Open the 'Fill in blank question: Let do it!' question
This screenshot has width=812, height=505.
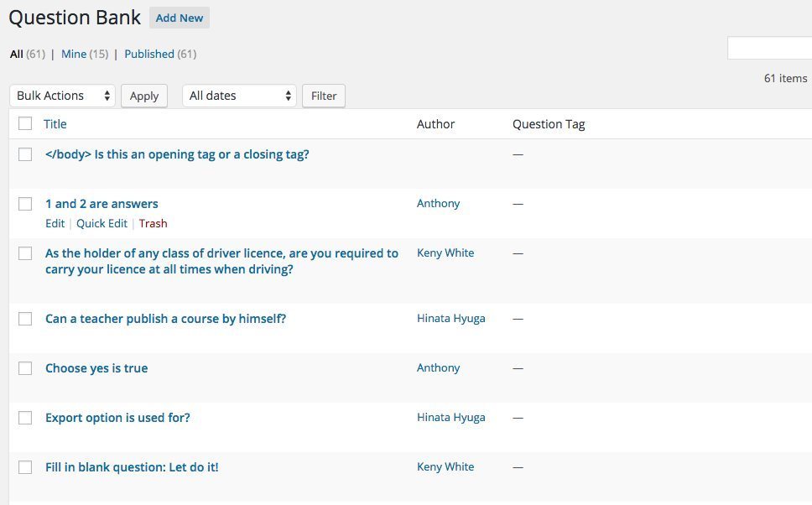coord(132,467)
